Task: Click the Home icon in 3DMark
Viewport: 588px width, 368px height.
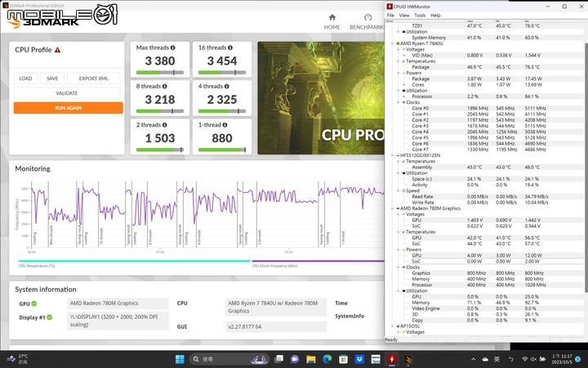Action: click(x=332, y=17)
